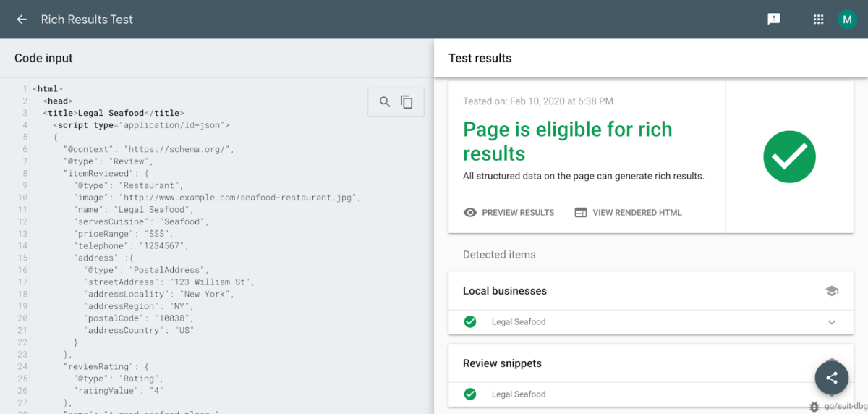Click the floating share button

(832, 377)
